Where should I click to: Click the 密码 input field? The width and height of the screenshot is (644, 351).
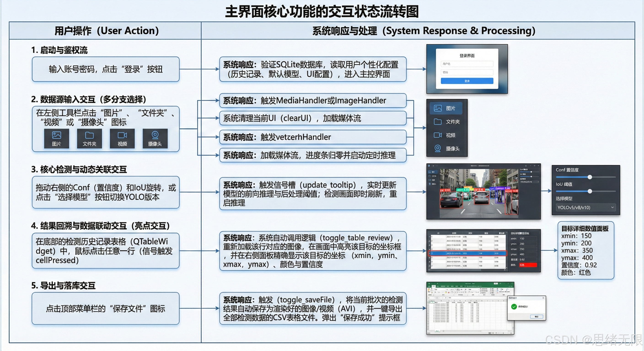(467, 72)
